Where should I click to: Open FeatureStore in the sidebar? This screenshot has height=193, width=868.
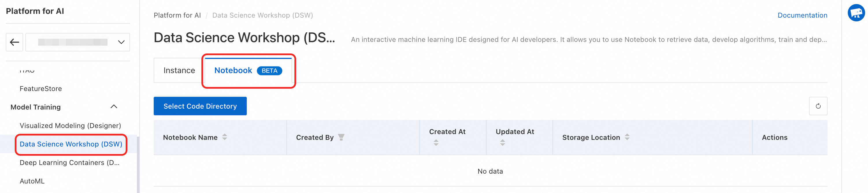[41, 89]
